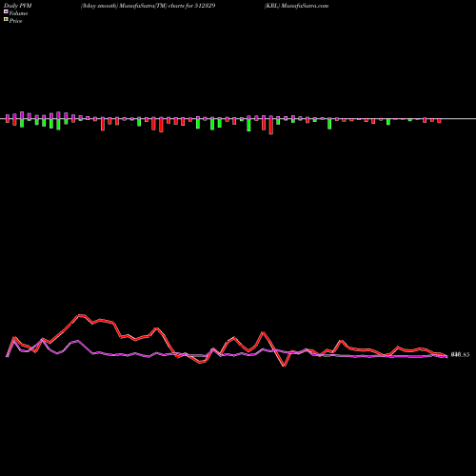Click the Price legend color swatch

point(6,20)
